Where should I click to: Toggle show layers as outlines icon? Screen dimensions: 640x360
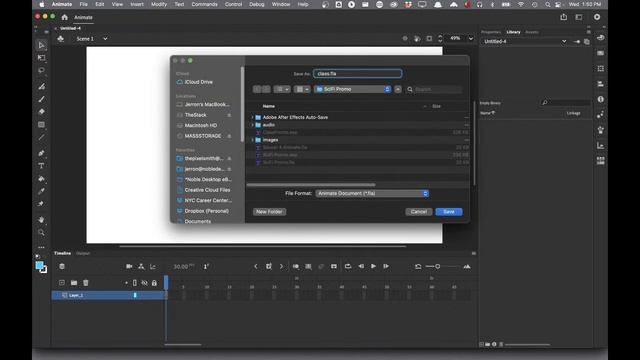click(x=135, y=282)
